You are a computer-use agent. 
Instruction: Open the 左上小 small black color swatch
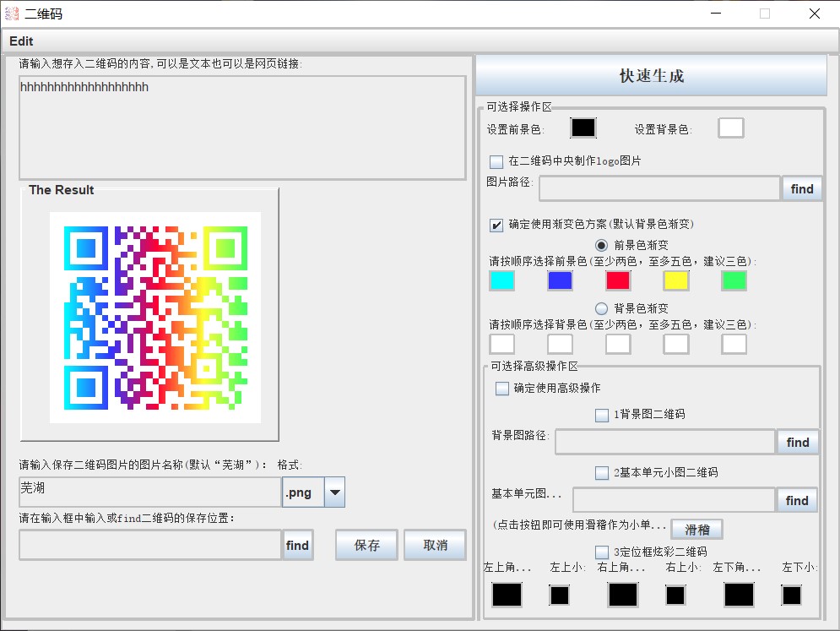pyautogui.click(x=559, y=595)
